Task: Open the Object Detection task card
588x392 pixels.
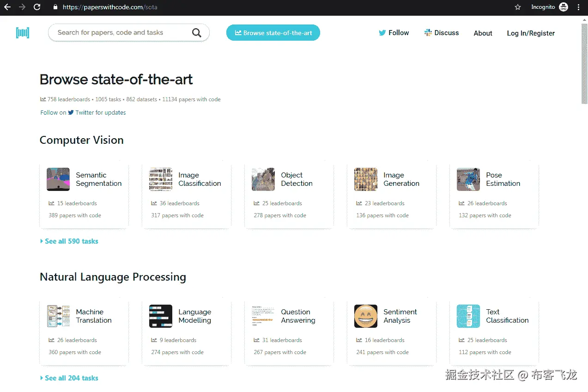Action: coord(289,194)
